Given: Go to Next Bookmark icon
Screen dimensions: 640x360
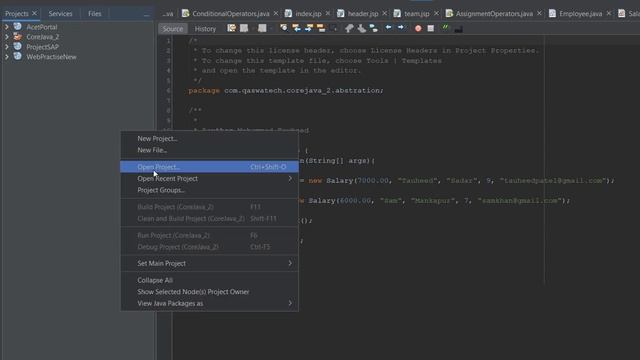Looking at the screenshot, I should (x=361, y=28).
